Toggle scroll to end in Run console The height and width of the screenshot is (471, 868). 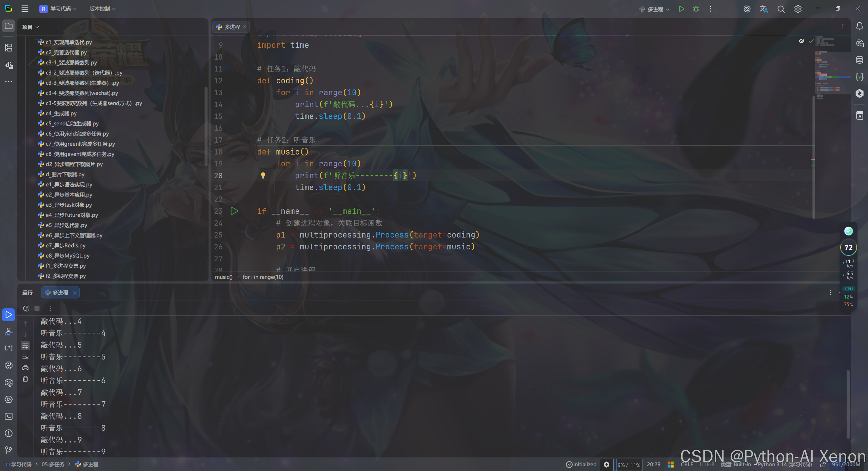point(25,357)
